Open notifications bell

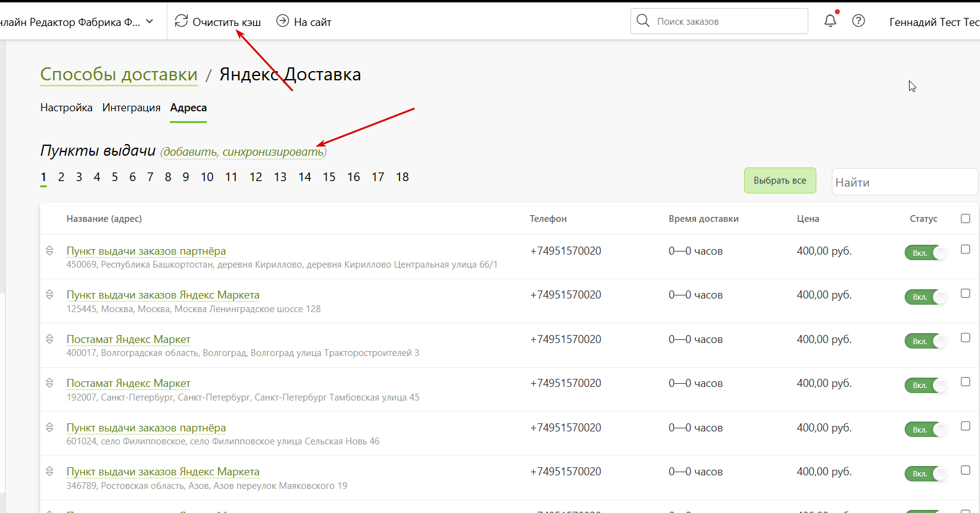click(831, 20)
